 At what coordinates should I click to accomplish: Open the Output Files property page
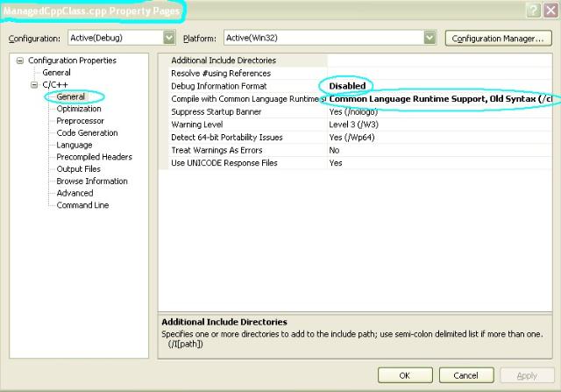(78, 169)
